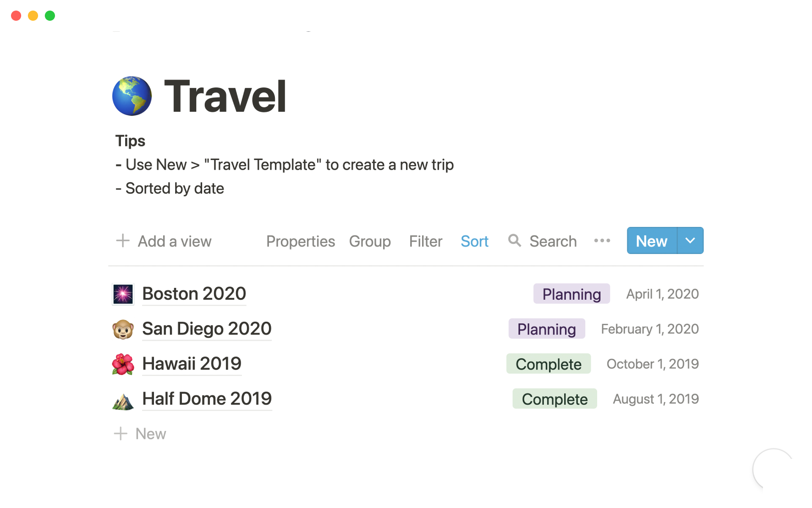
Task: Open the Properties menu
Action: pos(300,241)
